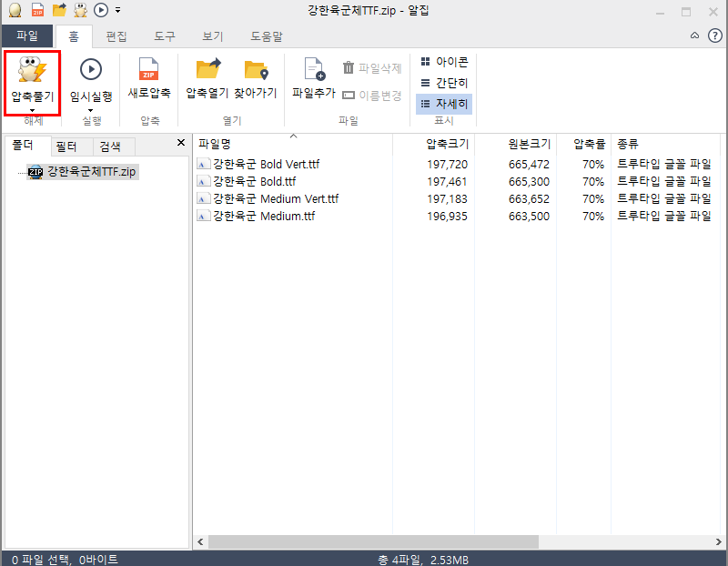Screen dimensions: 728x566
Task: Switch file view to 아이콘 mode
Action: 444,62
